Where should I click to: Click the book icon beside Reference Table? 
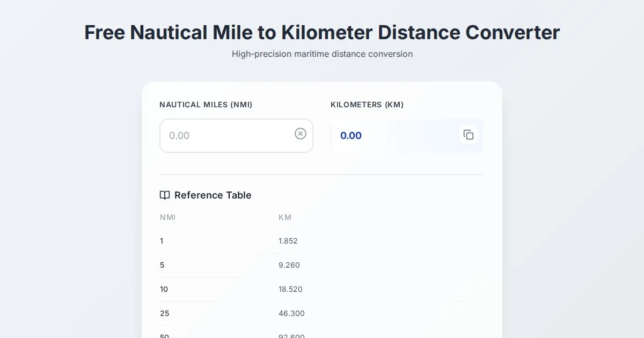click(165, 195)
